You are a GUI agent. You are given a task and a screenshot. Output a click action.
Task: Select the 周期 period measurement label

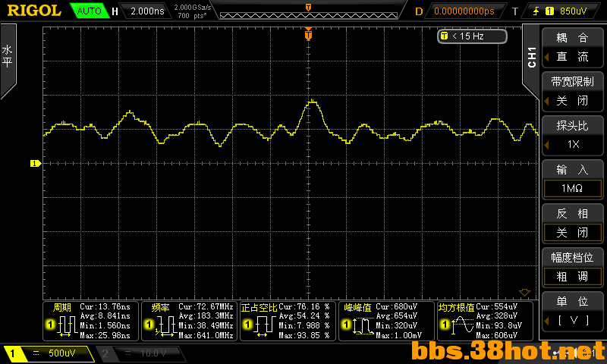pyautogui.click(x=62, y=308)
